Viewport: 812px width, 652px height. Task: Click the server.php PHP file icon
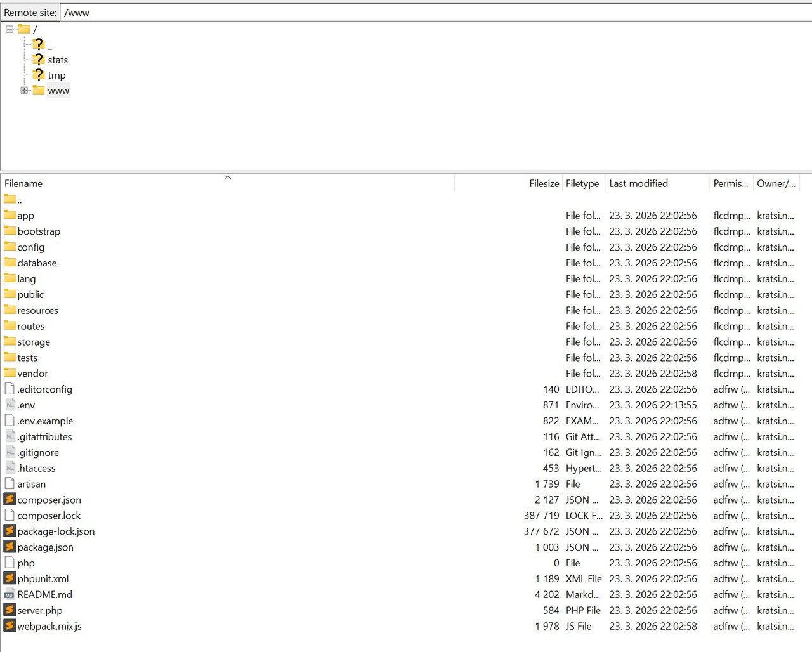[10, 610]
